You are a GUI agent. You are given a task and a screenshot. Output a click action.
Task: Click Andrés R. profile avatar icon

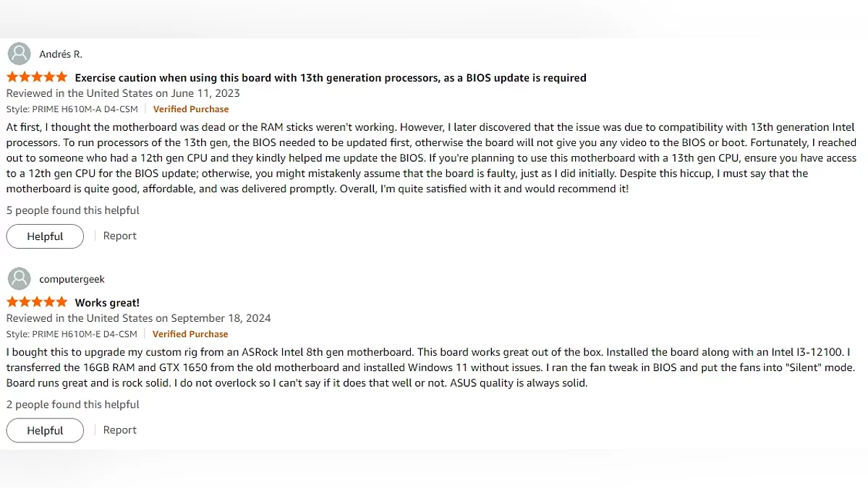pyautogui.click(x=19, y=54)
